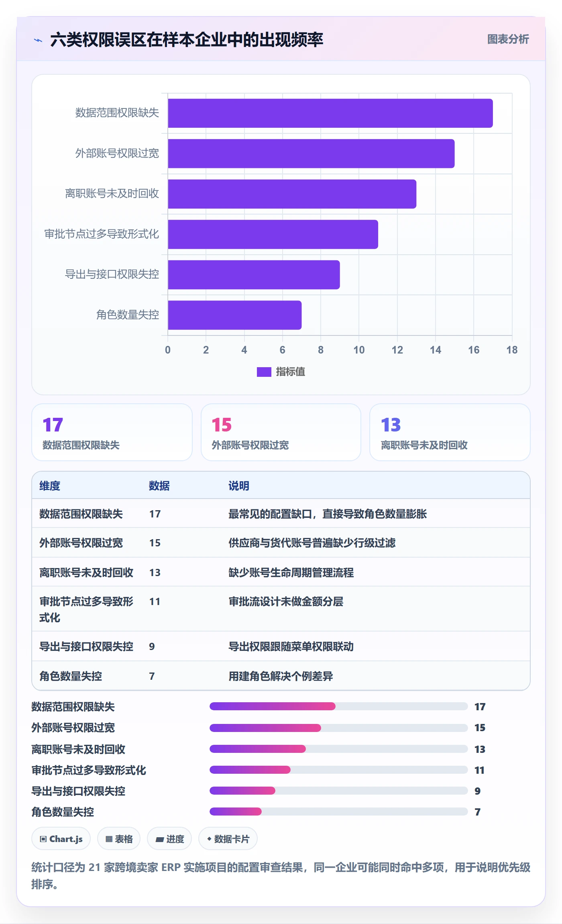This screenshot has height=924, width=562.
Task: Open the data card showing 17
Action: (112, 432)
